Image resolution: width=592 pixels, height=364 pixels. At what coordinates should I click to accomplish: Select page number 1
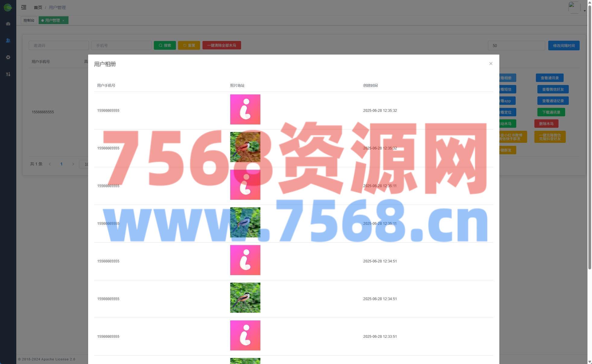61,164
